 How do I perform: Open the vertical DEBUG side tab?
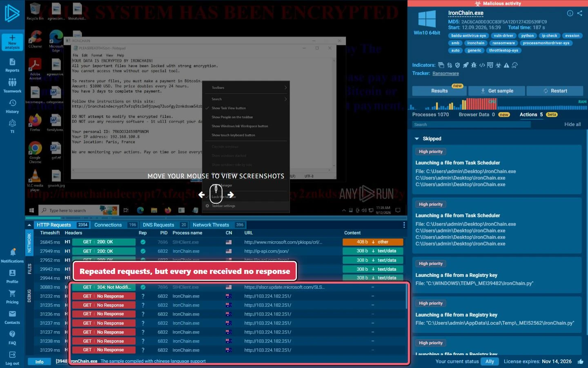point(29,296)
